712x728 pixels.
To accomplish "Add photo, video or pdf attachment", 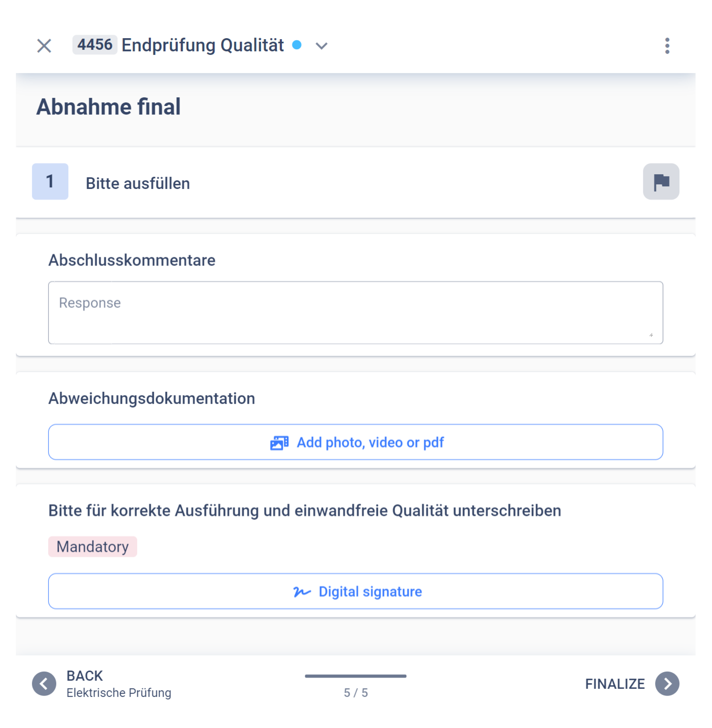I will click(x=355, y=442).
